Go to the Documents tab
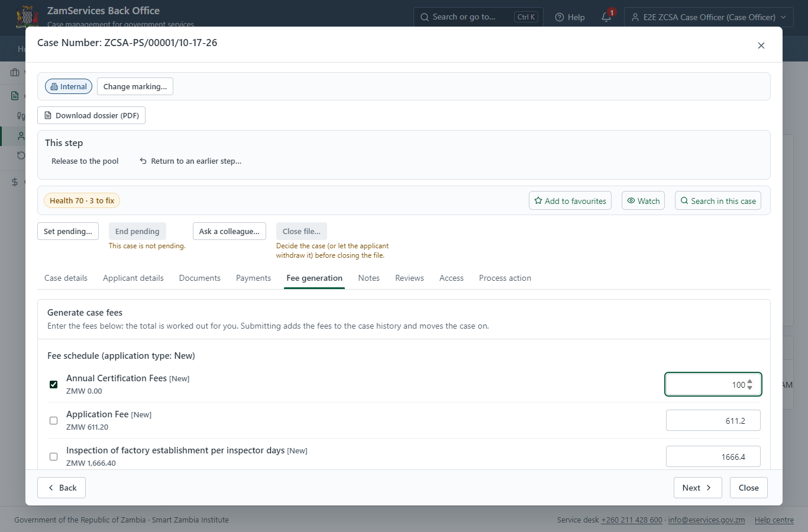Screen dimensions: 808x532 point(200,278)
